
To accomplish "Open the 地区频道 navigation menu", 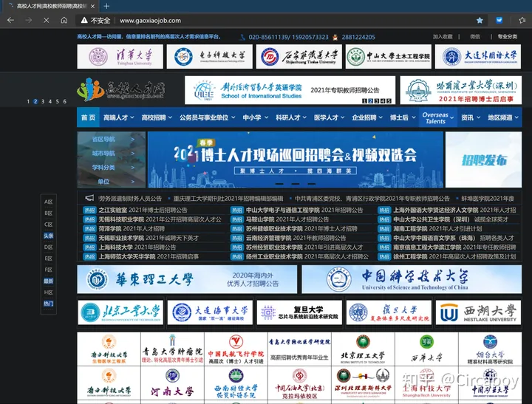I will click(x=503, y=117).
